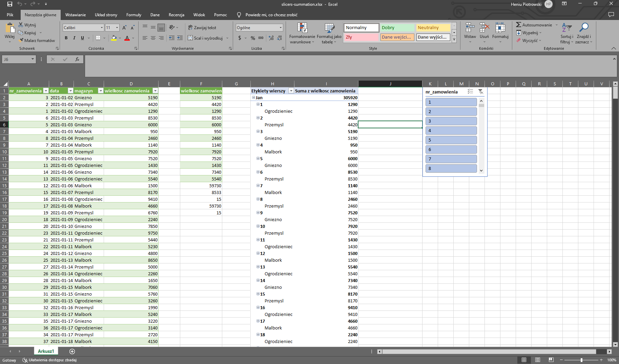Click the Sortuj i filtruj icon

coord(566,28)
